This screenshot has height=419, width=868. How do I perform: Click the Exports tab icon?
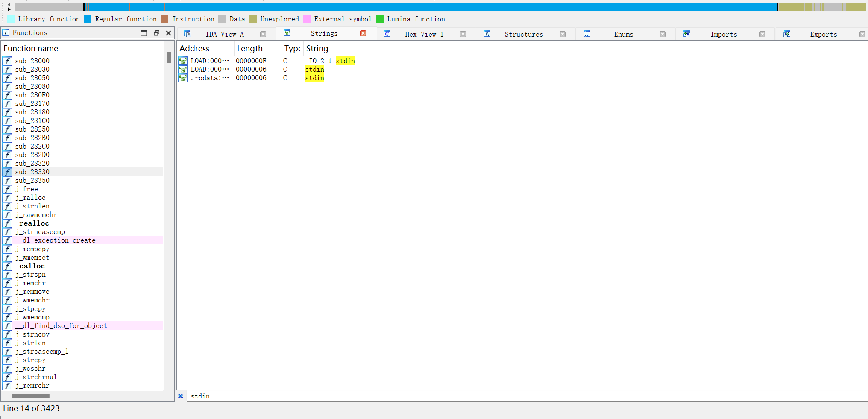(x=787, y=34)
